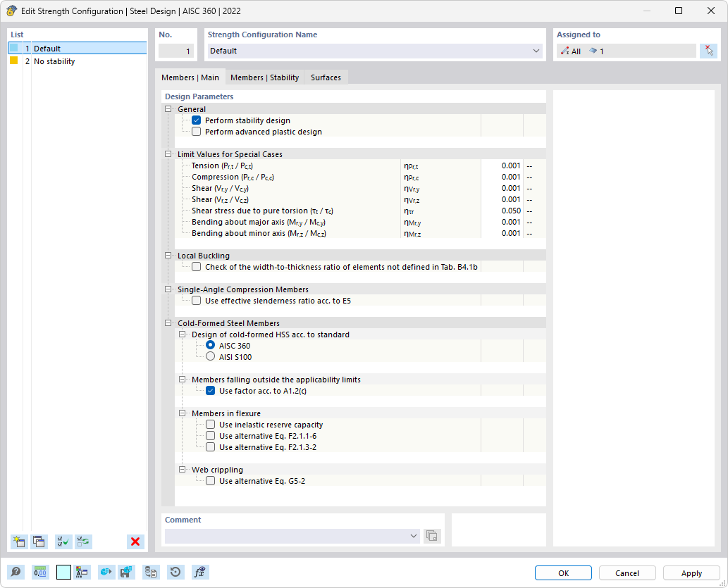Select assigned members with the pick arrow
The width and height of the screenshot is (728, 588).
pyautogui.click(x=708, y=50)
